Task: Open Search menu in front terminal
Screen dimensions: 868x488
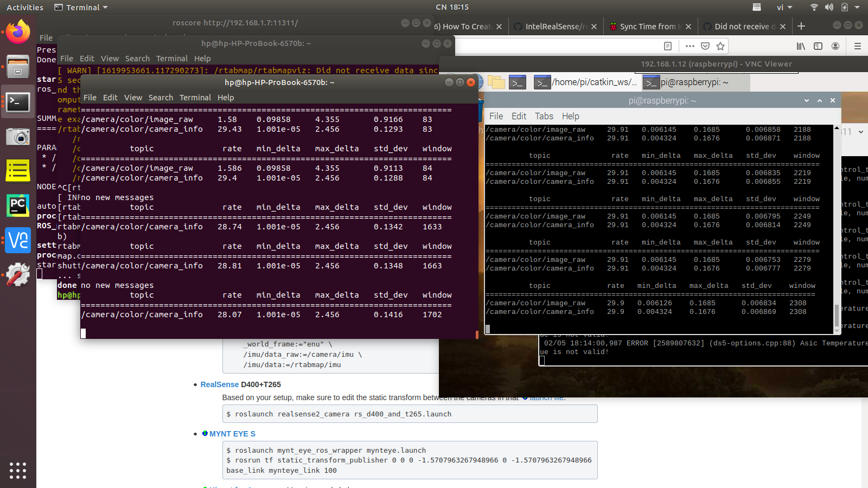Action: click(161, 98)
